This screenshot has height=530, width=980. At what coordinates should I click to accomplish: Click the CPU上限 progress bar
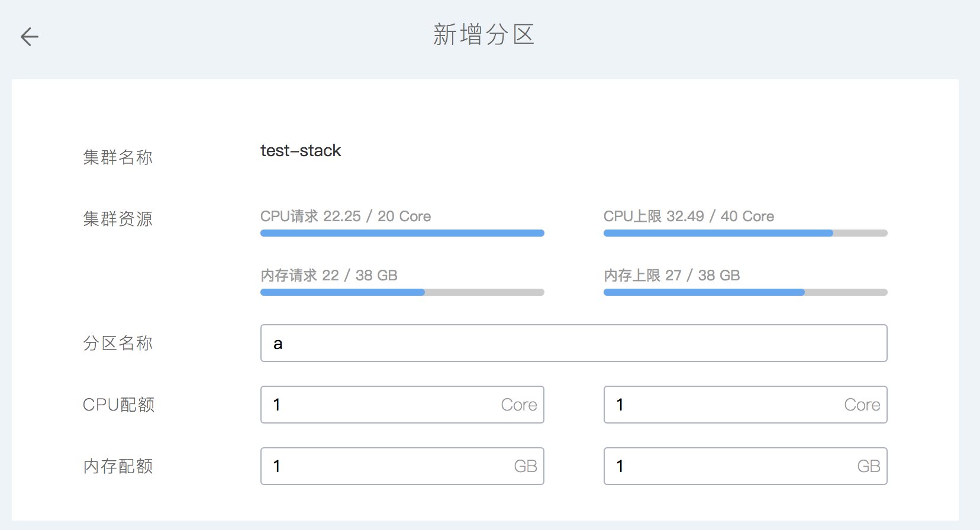pos(745,233)
